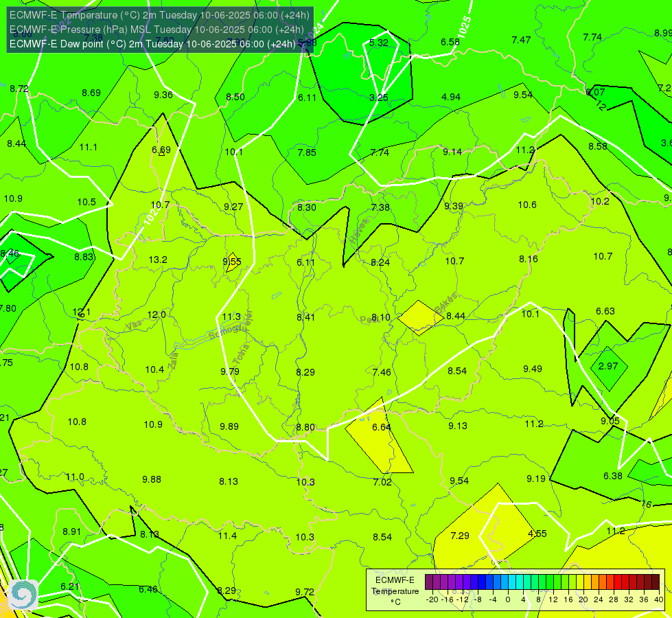This screenshot has height=618, width=672.
Task: Click the 6.21 dew point value
Action: click(70, 586)
